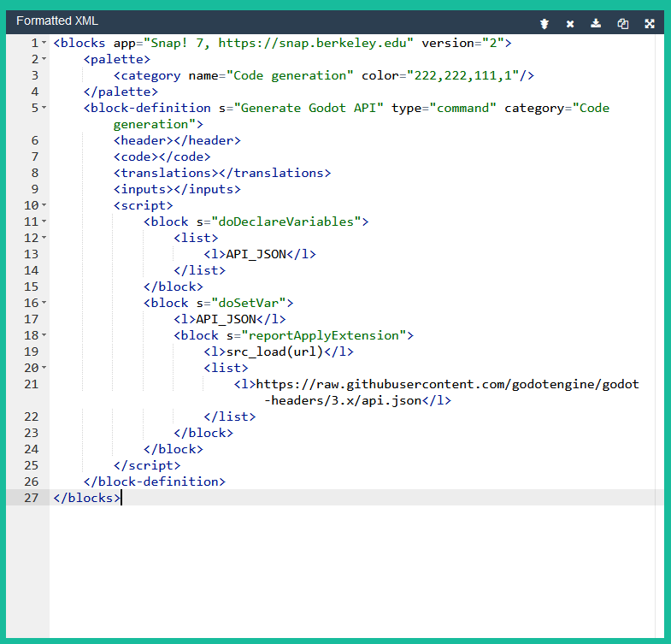
Task: Click the wrapped "-headers/3.x/api.json" text
Action: [343, 401]
